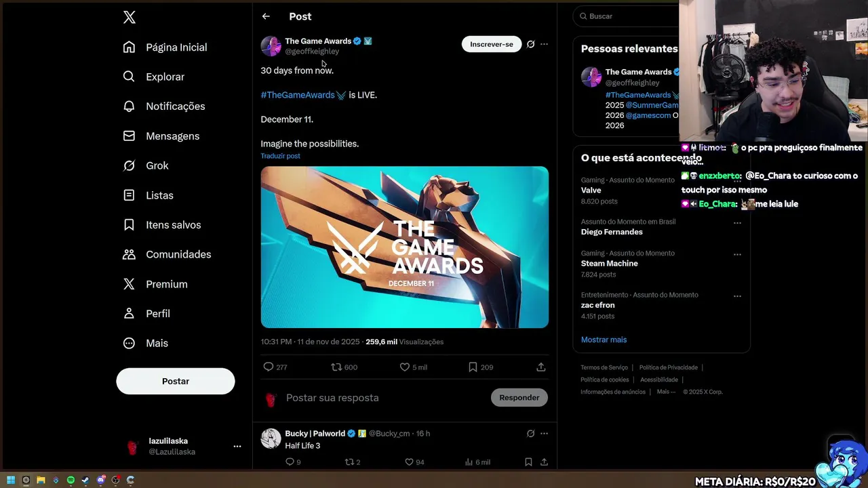Open the reply comments icon with 277

pyautogui.click(x=269, y=367)
